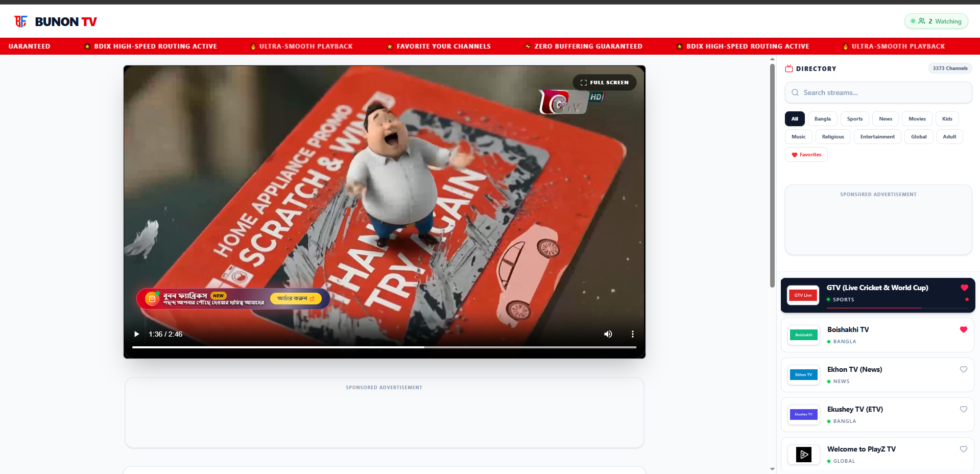Focus the Search streams field

point(878,92)
